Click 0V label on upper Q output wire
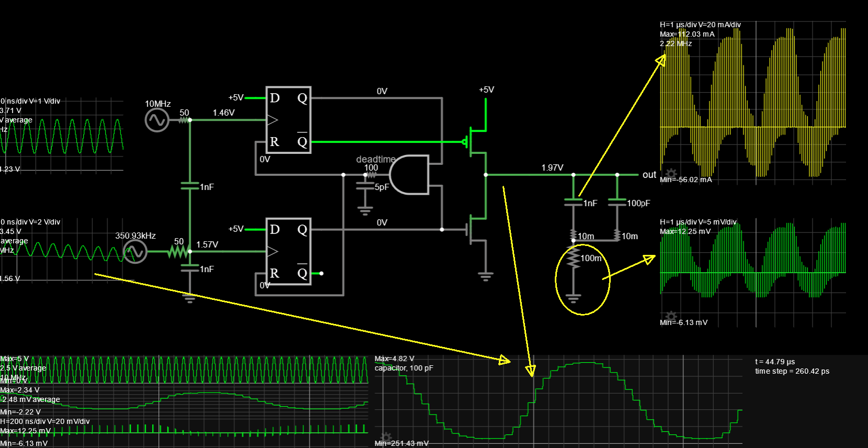The width and height of the screenshot is (868, 448). pyautogui.click(x=382, y=91)
